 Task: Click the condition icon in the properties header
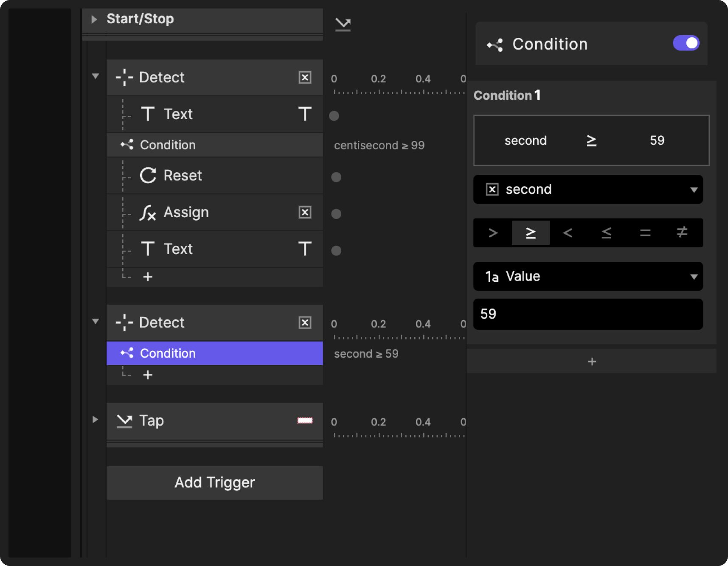point(495,45)
